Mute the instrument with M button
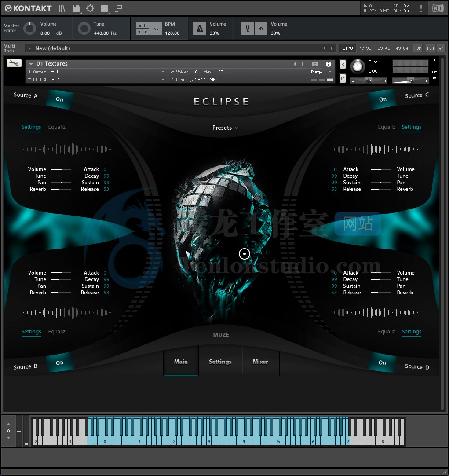This screenshot has height=476, width=449. pyautogui.click(x=343, y=79)
